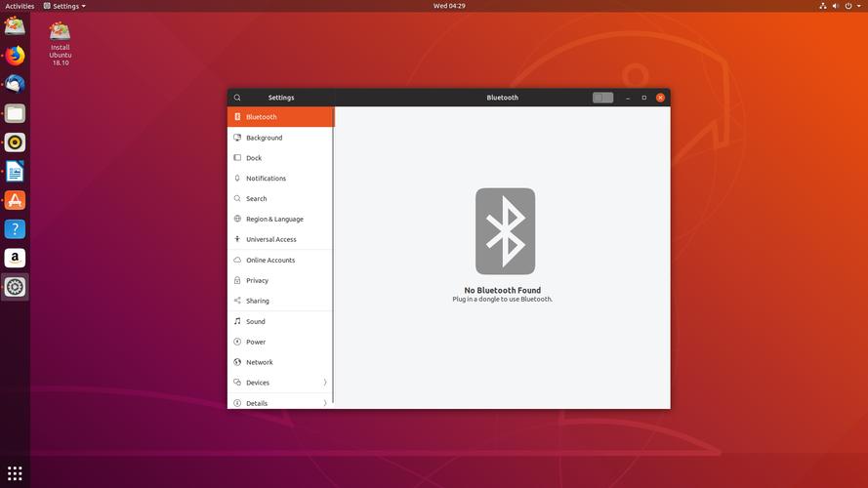The image size is (868, 488).
Task: Click the Sound music note icon
Action: pyautogui.click(x=237, y=321)
